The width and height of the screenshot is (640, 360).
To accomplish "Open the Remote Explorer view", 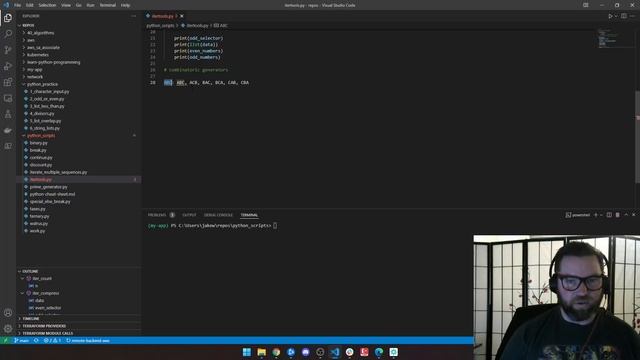I will click(8, 98).
